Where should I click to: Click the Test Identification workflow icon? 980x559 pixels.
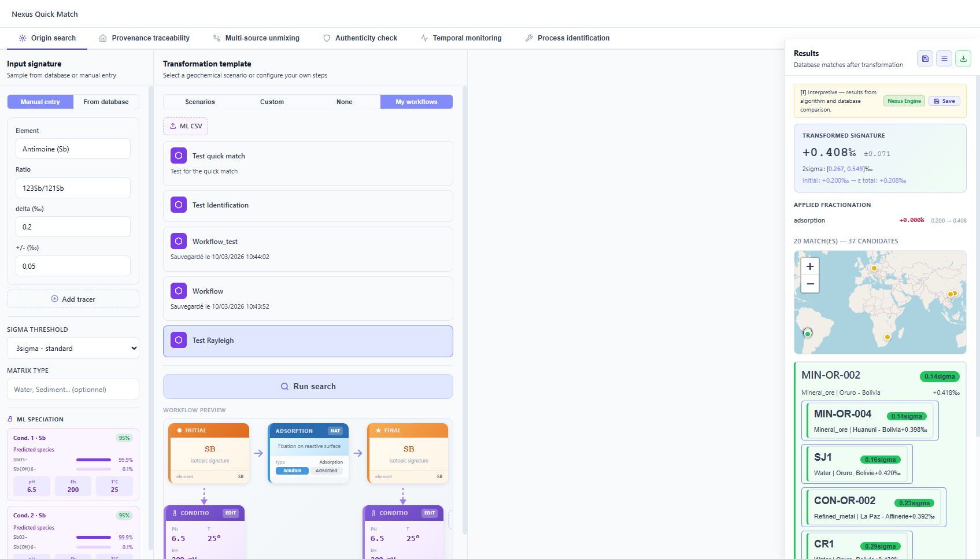(179, 205)
